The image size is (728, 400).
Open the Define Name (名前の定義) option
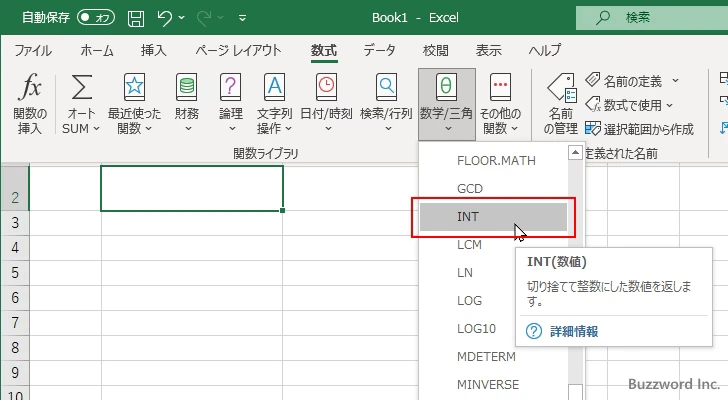click(x=624, y=82)
